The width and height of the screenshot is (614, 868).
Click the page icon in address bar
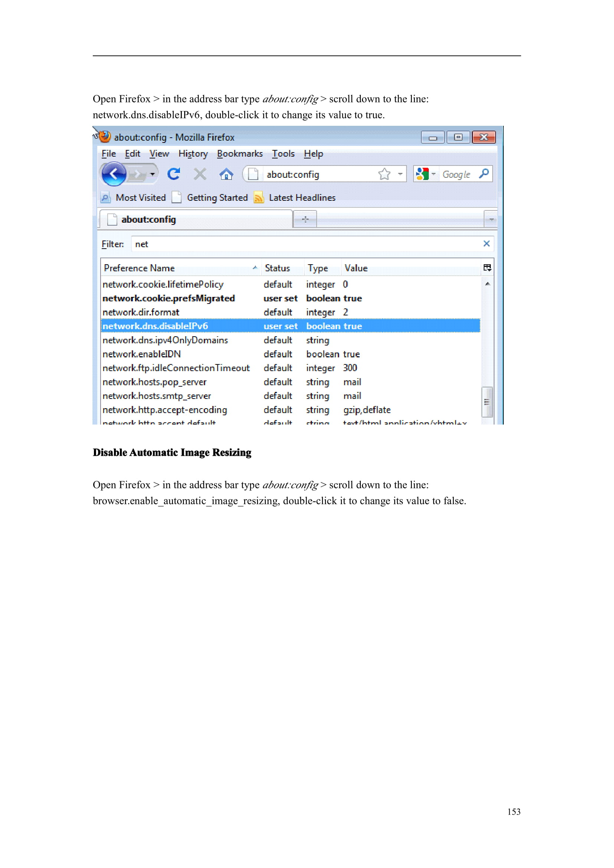click(x=253, y=174)
